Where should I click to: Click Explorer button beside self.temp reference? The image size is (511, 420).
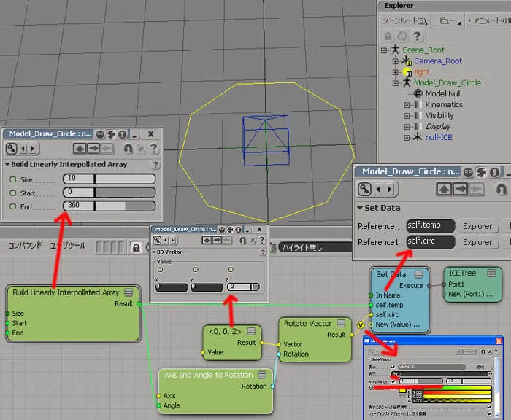click(x=477, y=226)
